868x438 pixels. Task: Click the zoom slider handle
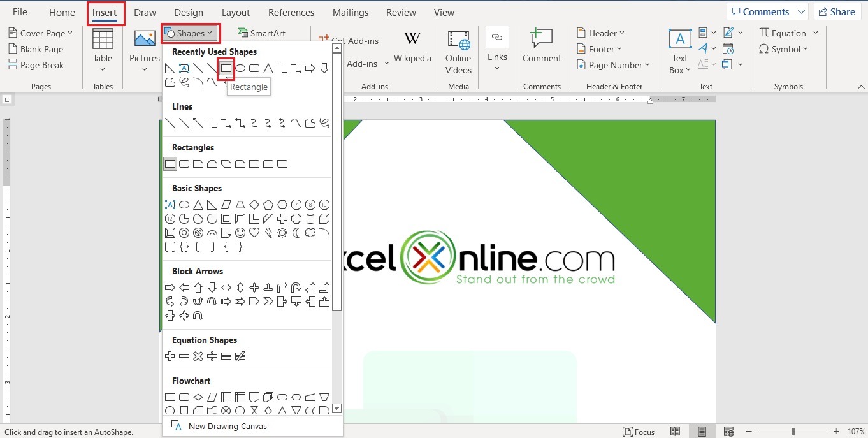[793, 432]
